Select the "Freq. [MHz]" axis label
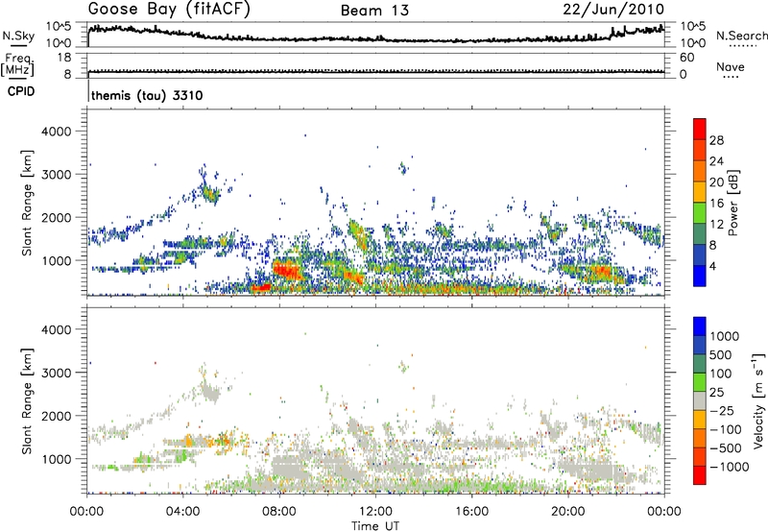This screenshot has width=768, height=532. [x=17, y=64]
